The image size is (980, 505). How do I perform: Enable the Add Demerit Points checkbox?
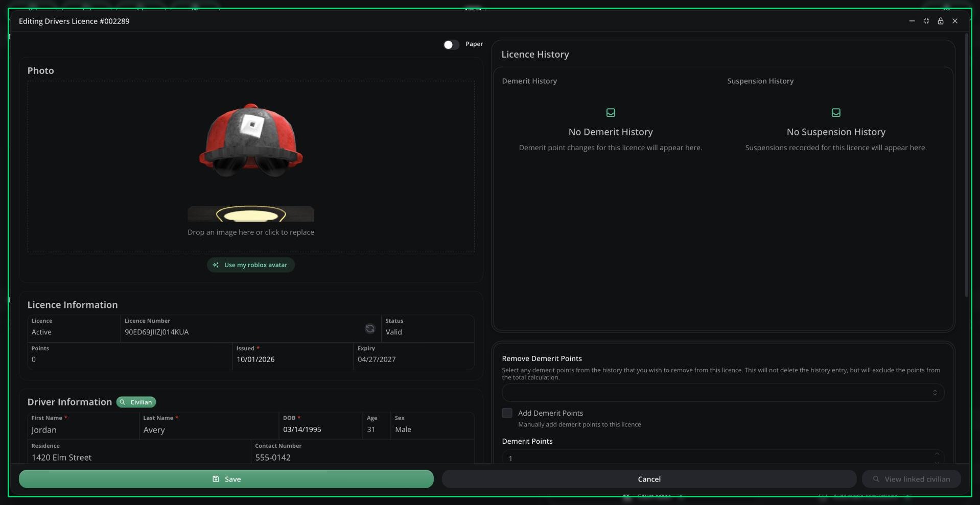tap(507, 413)
